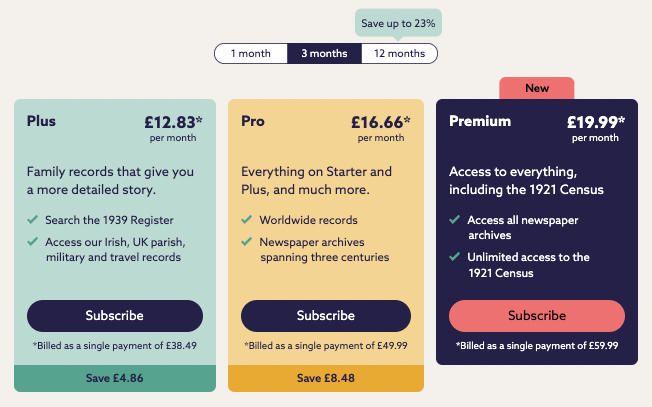Click the Save £4.86 banner
652x407 pixels.
point(115,378)
